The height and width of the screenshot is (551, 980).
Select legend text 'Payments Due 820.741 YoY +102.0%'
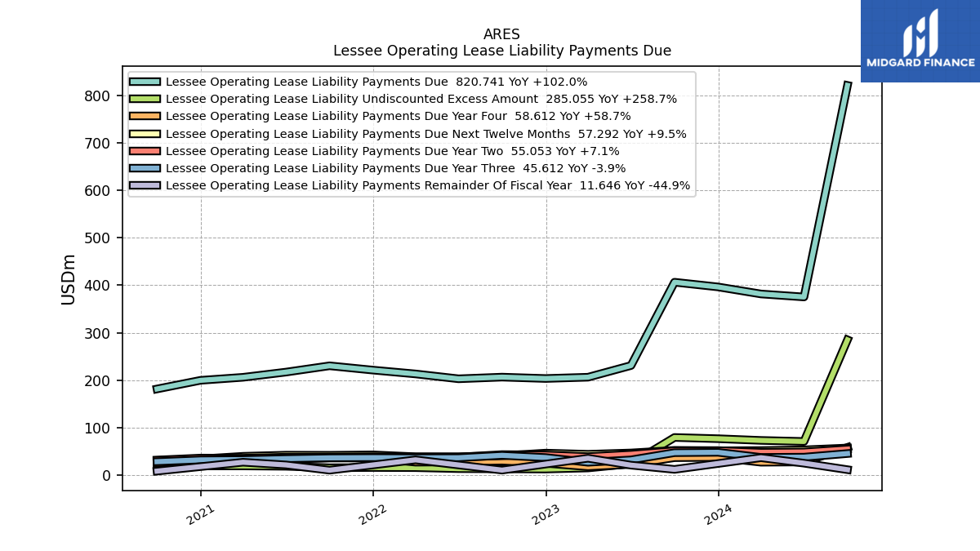coord(475,82)
